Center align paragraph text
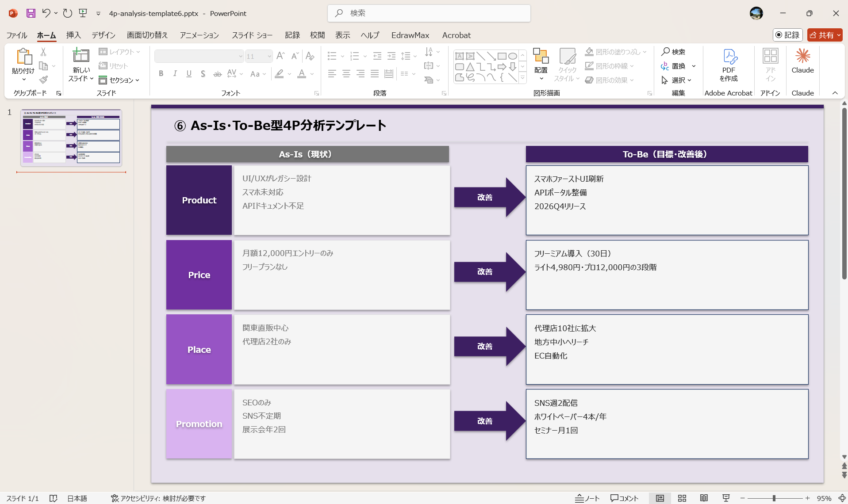This screenshot has height=504, width=848. tap(346, 74)
